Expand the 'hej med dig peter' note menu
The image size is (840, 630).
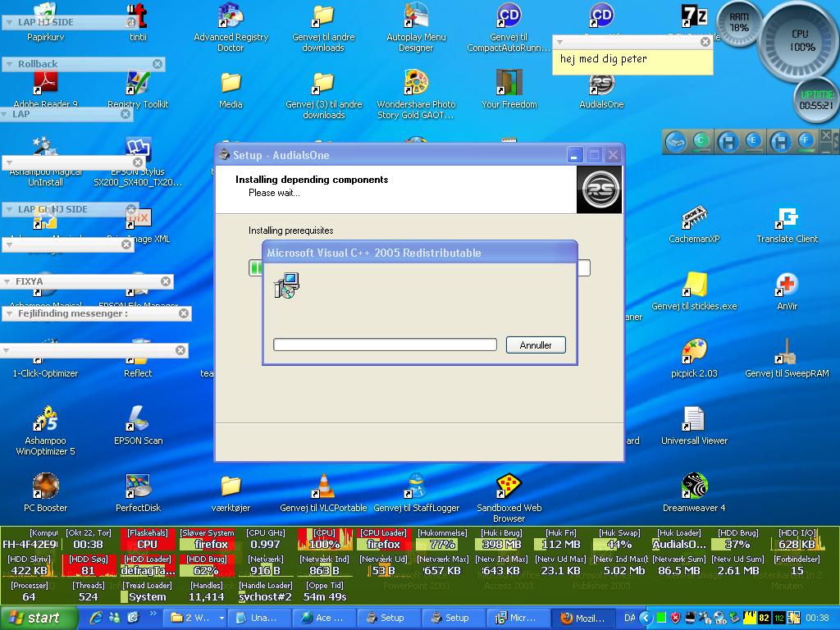[559, 42]
